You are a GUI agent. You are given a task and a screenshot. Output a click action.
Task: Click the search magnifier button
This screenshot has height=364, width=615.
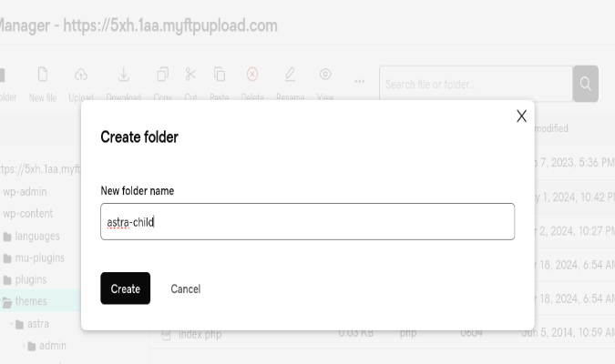(x=586, y=84)
